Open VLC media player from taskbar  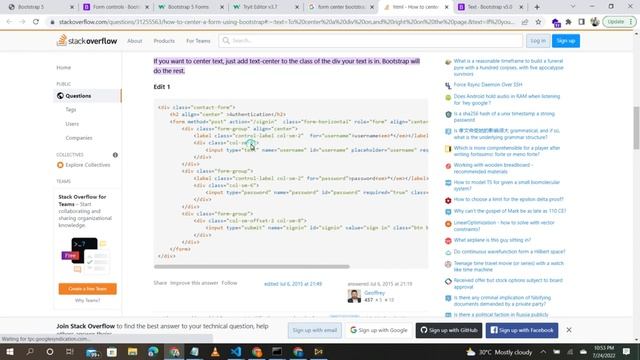pyautogui.click(x=215, y=351)
